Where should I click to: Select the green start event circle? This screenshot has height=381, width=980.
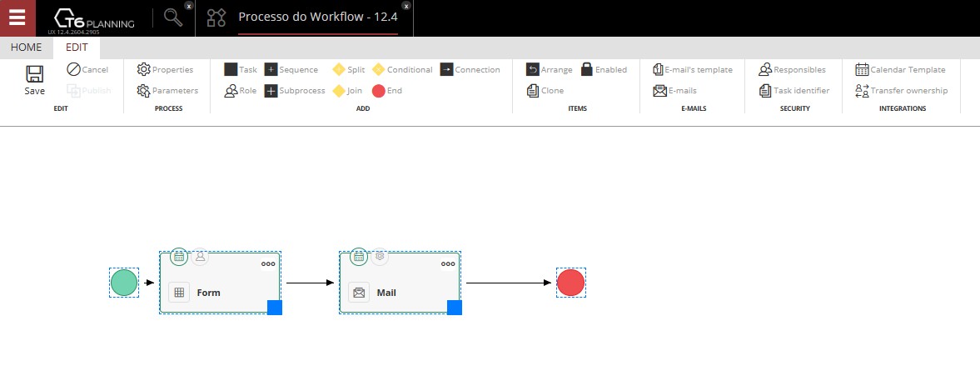tap(124, 283)
